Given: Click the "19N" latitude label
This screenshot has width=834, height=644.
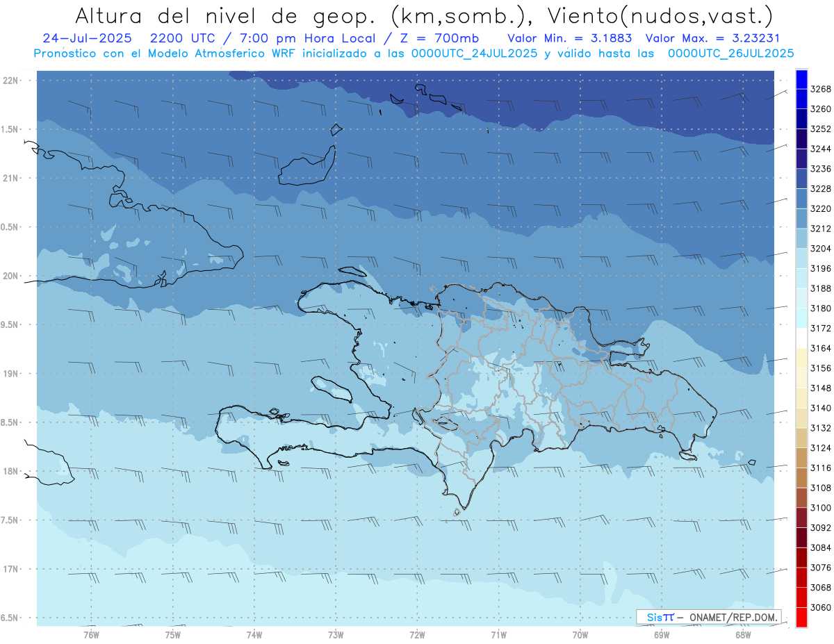Looking at the screenshot, I should pyautogui.click(x=10, y=373).
